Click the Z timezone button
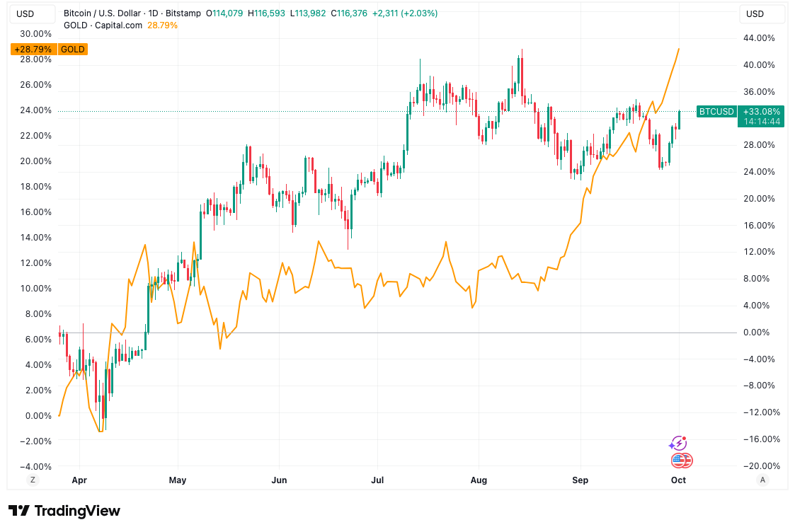The width and height of the screenshot is (795, 532). pyautogui.click(x=32, y=480)
